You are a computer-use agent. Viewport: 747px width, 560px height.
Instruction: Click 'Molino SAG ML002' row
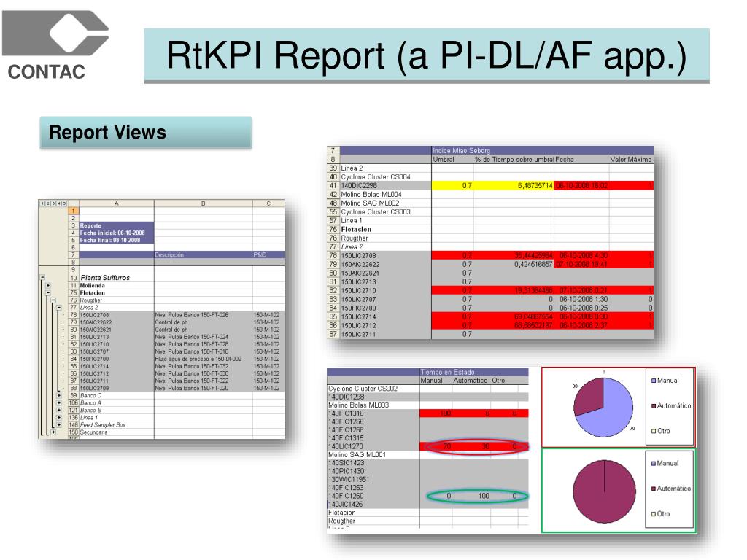click(370, 203)
